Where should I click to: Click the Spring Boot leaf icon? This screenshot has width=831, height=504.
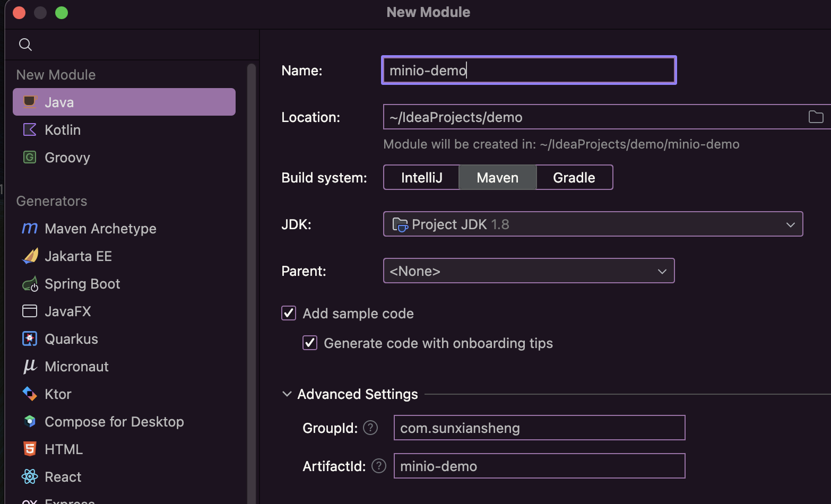click(x=30, y=284)
